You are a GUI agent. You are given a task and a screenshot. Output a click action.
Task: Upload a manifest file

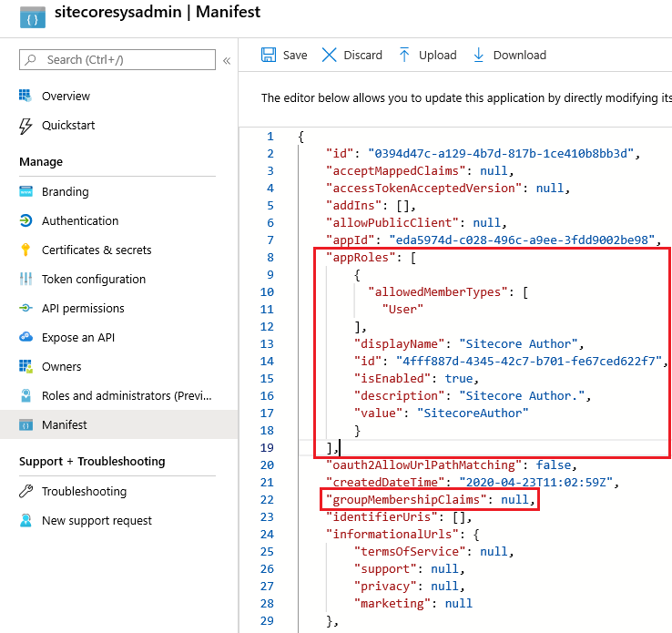(428, 55)
